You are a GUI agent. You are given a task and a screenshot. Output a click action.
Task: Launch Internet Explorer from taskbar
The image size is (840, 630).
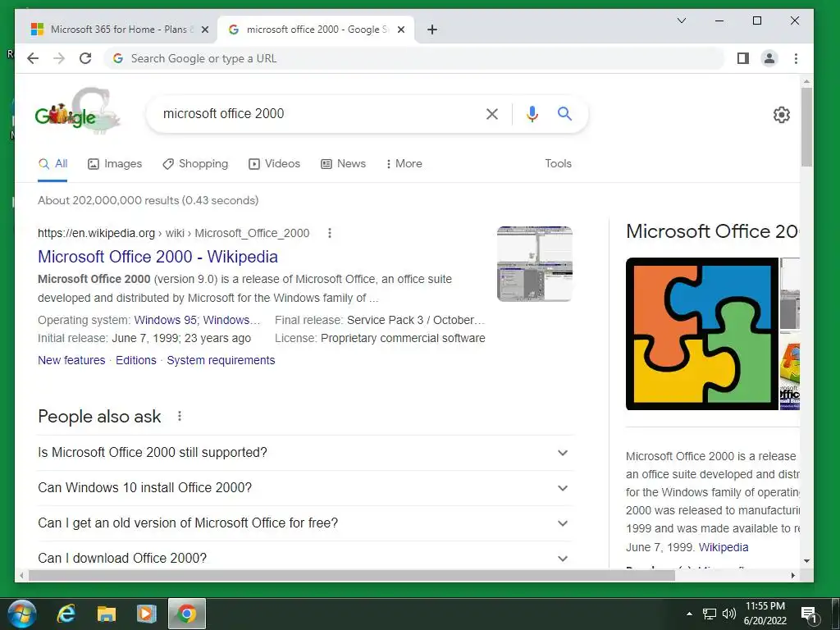(66, 614)
